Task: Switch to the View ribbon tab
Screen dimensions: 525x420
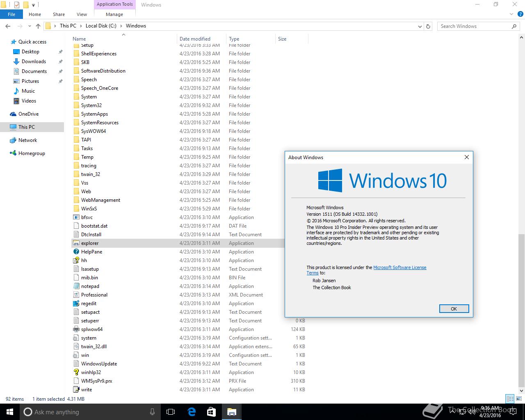Action: click(82, 14)
